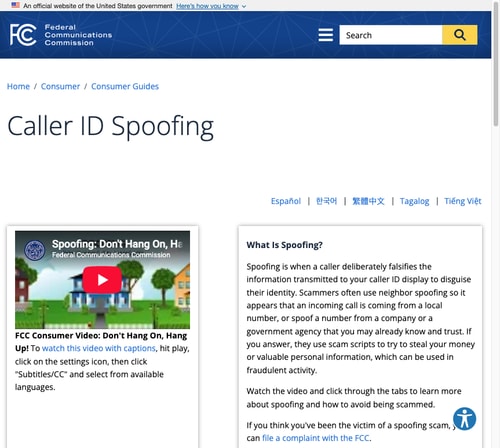500x448 pixels.
Task: Play the Spoofing YouTube video
Action: [102, 280]
